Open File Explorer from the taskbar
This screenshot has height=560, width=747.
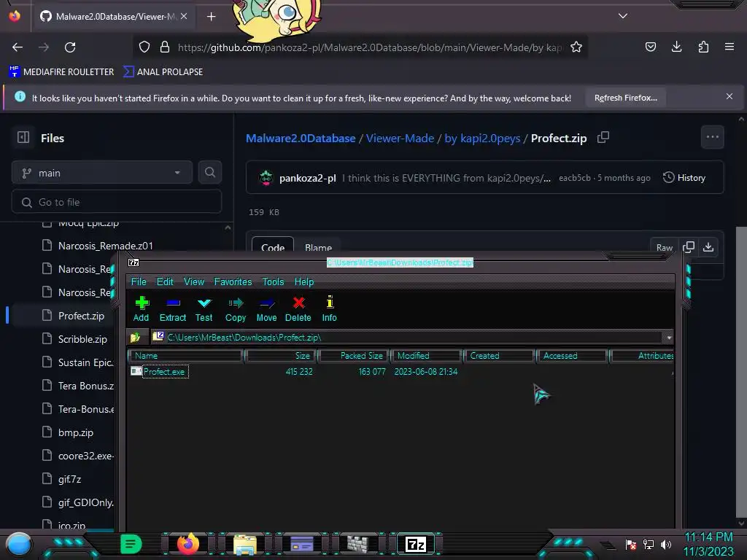245,544
